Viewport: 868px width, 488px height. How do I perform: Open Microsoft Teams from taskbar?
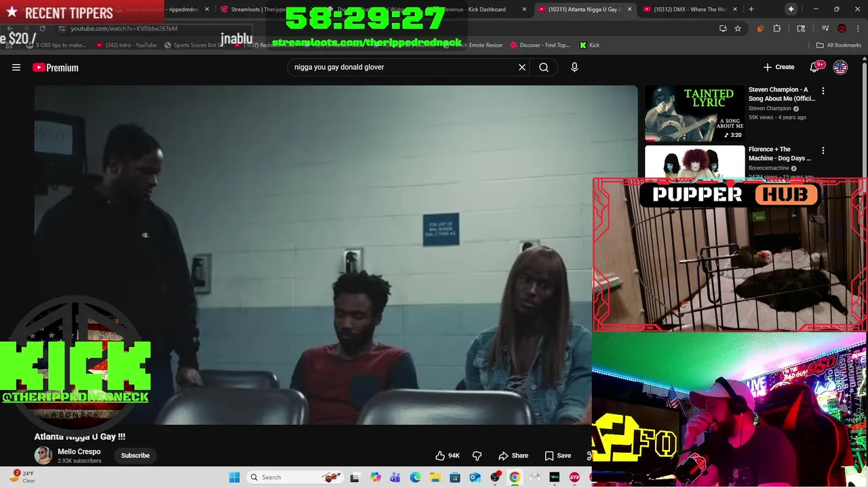pos(395,477)
